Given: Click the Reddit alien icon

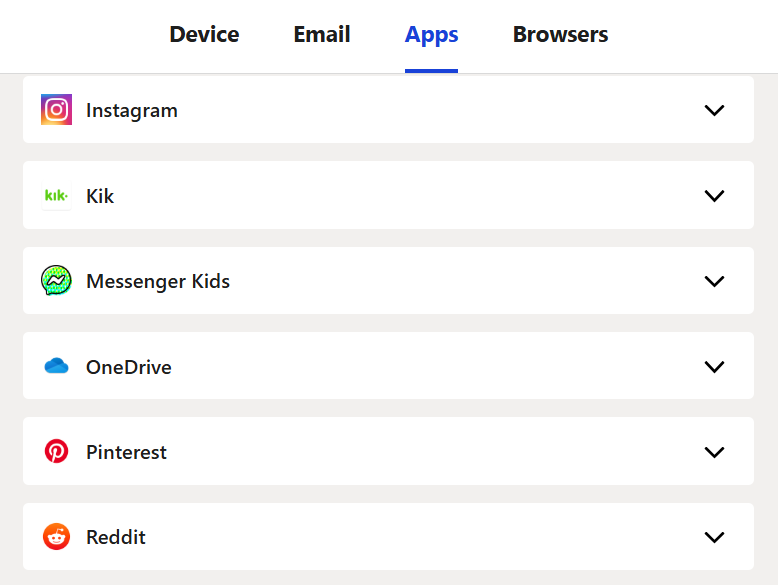Looking at the screenshot, I should pyautogui.click(x=56, y=537).
